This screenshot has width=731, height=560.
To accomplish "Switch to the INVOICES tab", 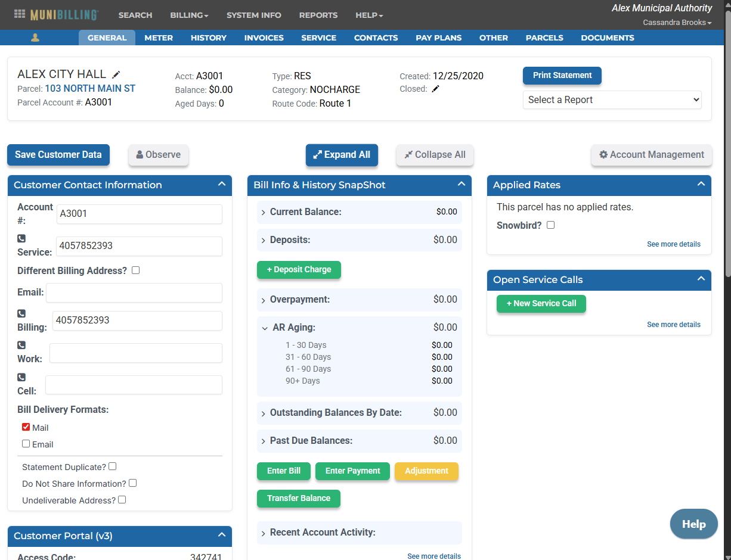I will click(264, 38).
